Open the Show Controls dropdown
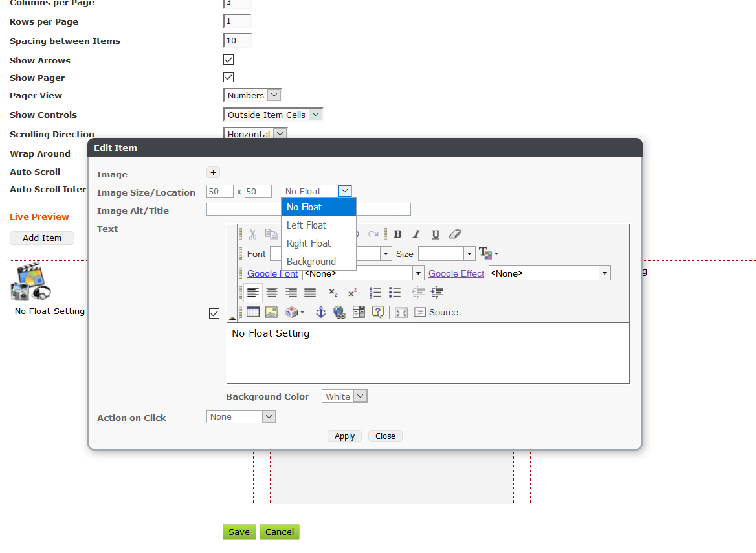The image size is (756, 553). (x=273, y=115)
